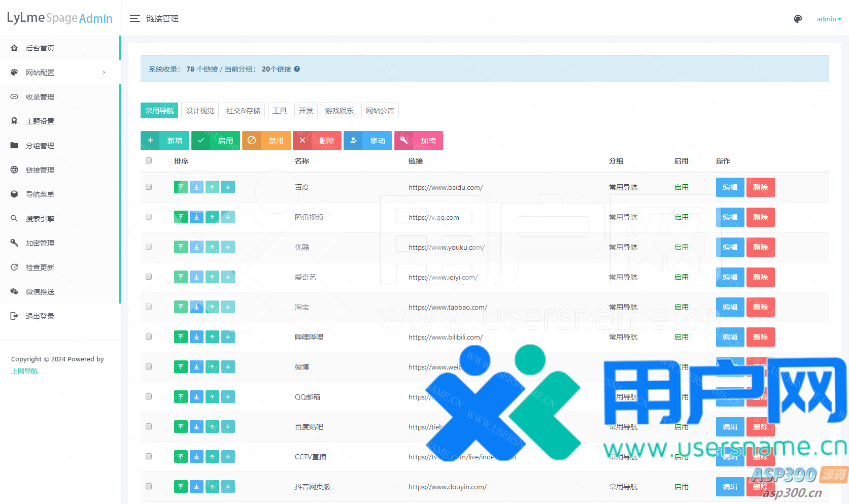Move 哔哩哔哩 to top icon

click(x=181, y=337)
